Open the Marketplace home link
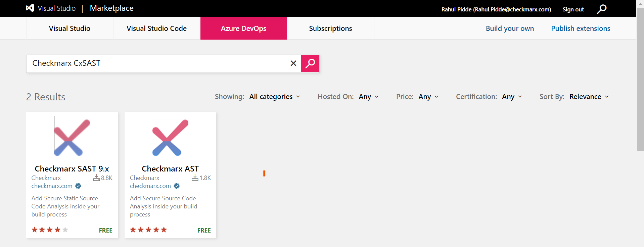 click(x=112, y=8)
